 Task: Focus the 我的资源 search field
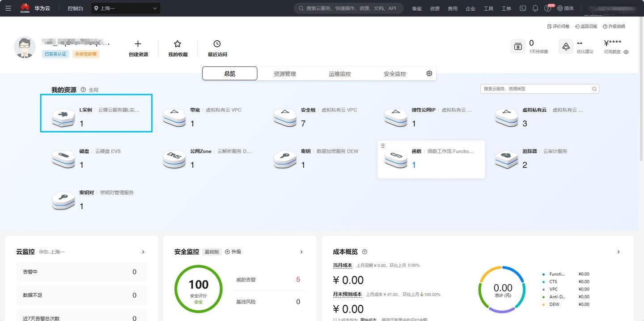coord(539,89)
